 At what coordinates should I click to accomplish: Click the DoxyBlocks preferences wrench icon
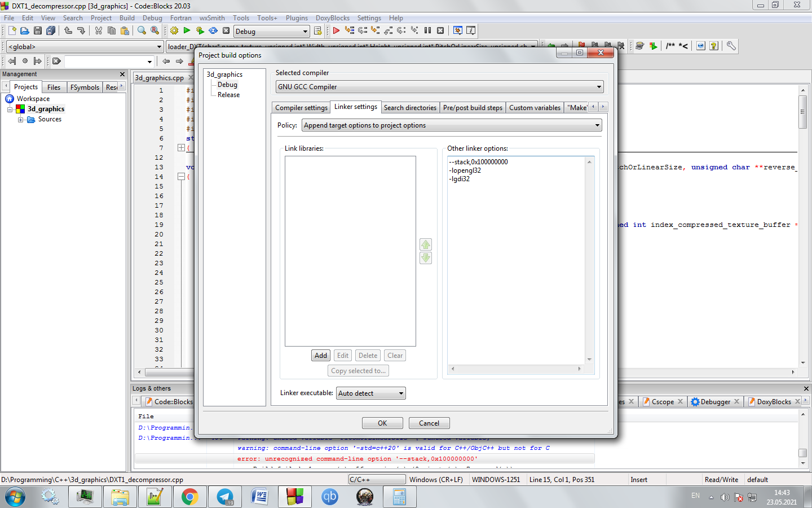(731, 46)
